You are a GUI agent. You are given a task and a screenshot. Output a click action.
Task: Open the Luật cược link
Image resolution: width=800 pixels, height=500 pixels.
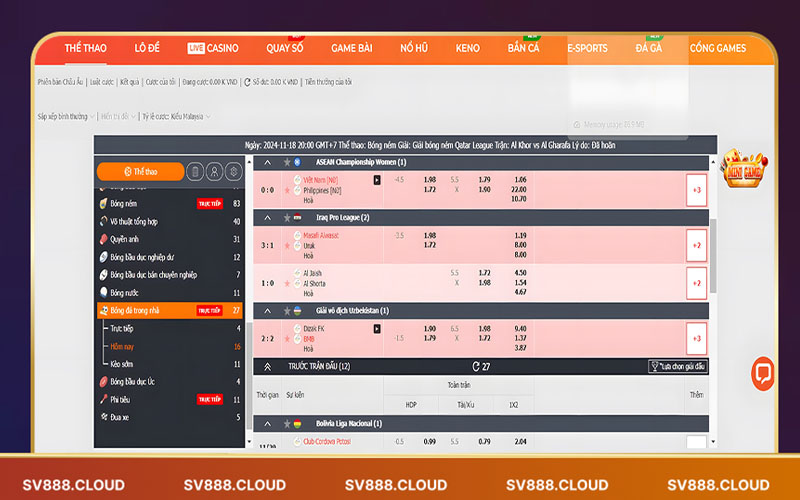point(102,82)
